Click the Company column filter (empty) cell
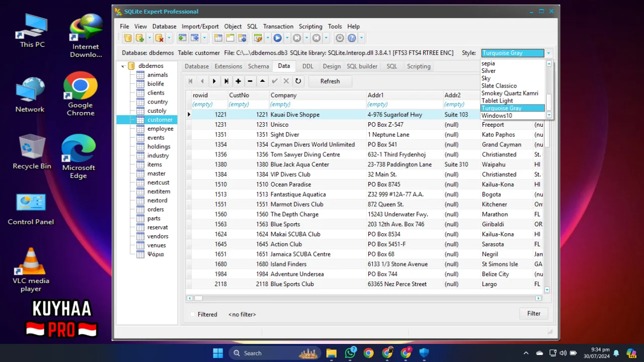This screenshot has height=362, width=644. 318,104
